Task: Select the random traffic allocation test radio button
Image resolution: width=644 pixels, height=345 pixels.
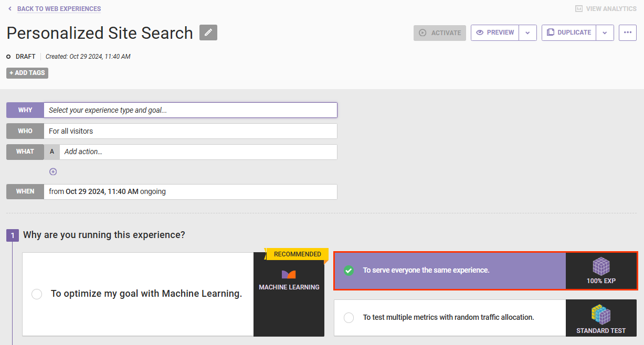Action: [x=349, y=318]
